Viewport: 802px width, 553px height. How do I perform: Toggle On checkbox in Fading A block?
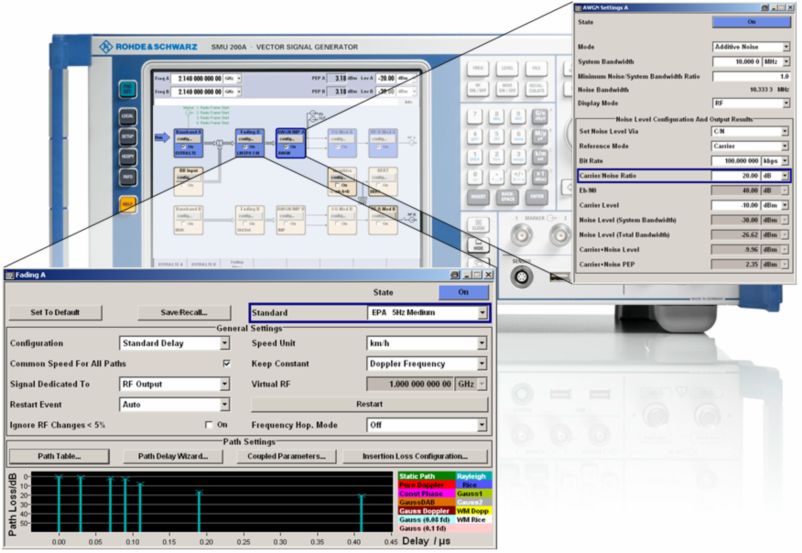[x=245, y=147]
